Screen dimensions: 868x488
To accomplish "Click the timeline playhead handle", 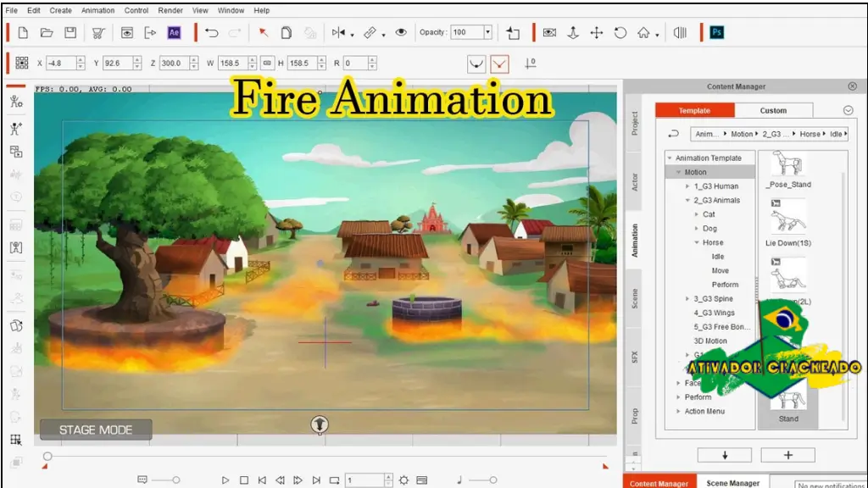I will click(47, 457).
